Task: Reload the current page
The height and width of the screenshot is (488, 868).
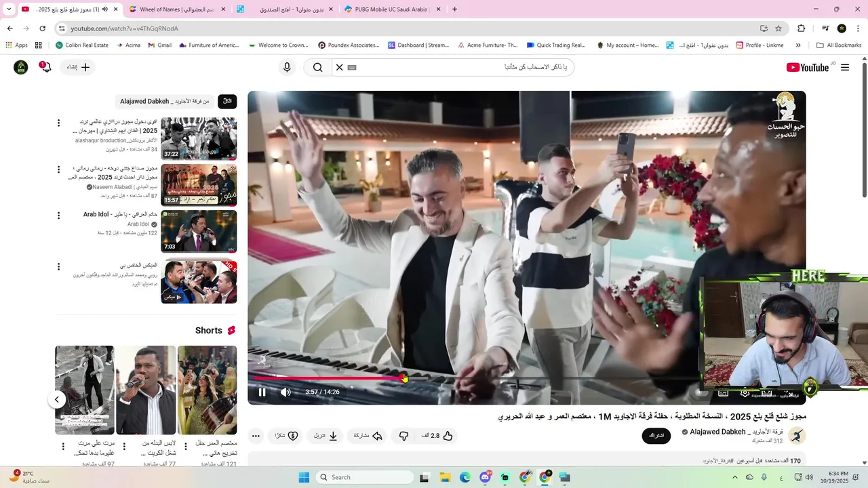Action: pyautogui.click(x=42, y=28)
